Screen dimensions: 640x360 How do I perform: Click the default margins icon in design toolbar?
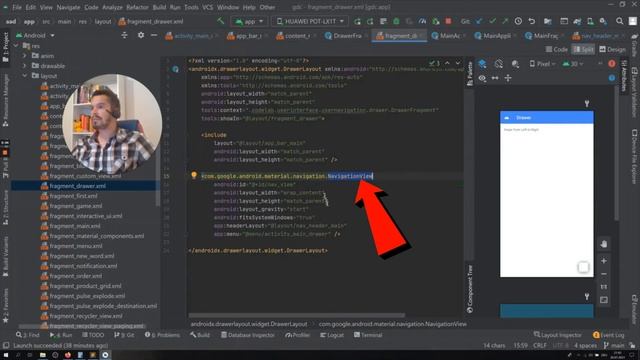tap(508, 78)
